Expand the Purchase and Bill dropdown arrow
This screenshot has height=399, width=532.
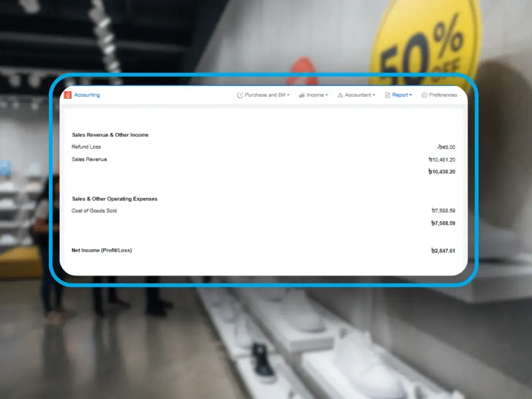tap(288, 96)
